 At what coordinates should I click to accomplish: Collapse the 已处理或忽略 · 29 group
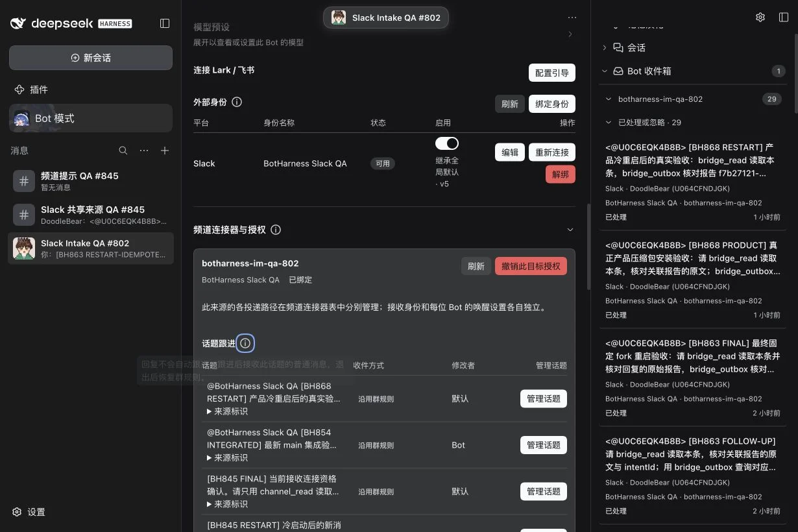[609, 123]
